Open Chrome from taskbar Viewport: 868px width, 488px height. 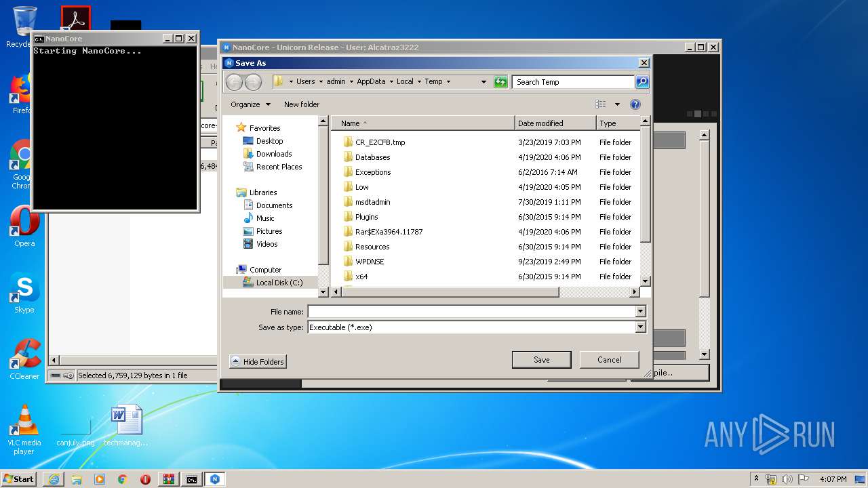(123, 479)
